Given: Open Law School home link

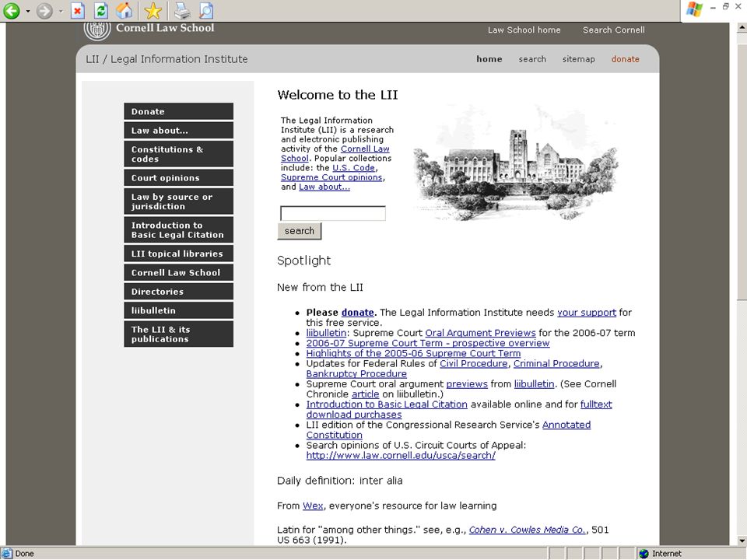Looking at the screenshot, I should click(x=524, y=30).
